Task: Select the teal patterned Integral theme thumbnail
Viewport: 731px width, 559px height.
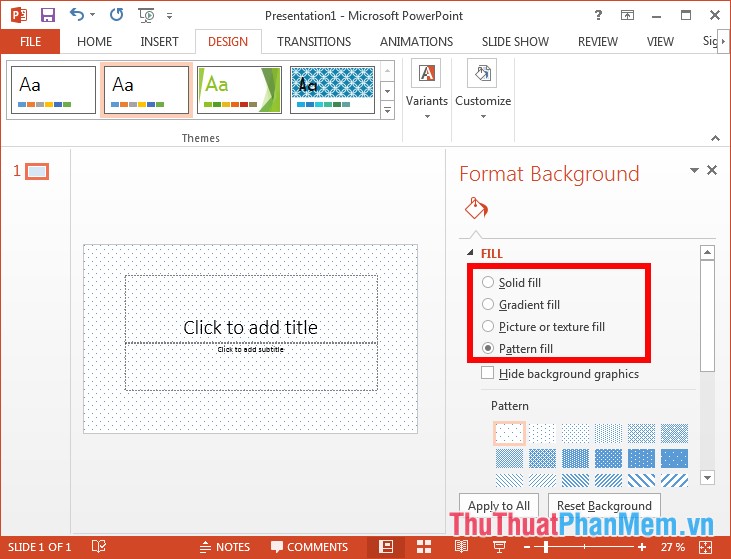Action: tap(332, 90)
